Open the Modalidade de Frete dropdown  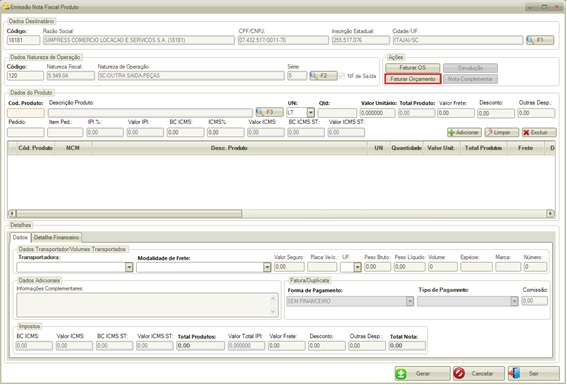[267, 267]
